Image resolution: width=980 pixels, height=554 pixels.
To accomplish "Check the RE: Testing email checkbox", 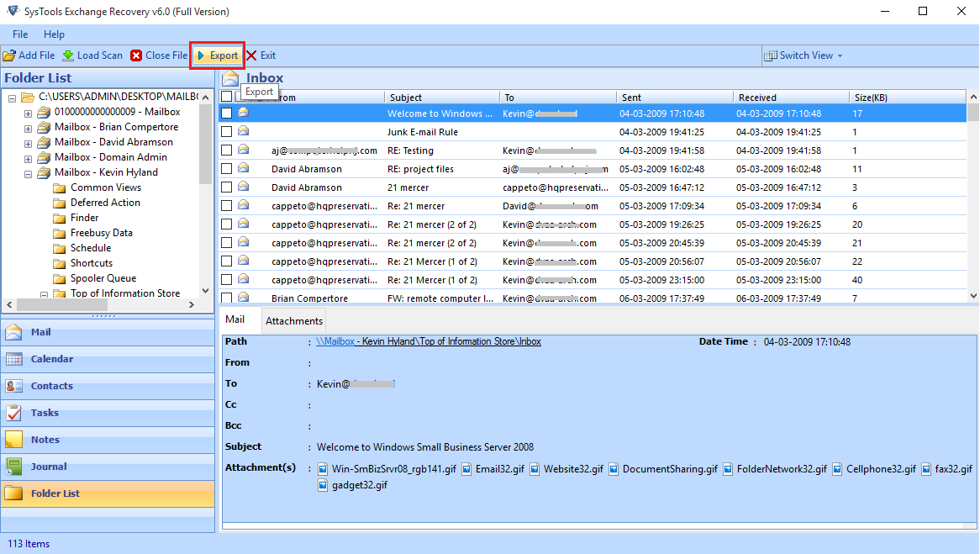I will (226, 150).
